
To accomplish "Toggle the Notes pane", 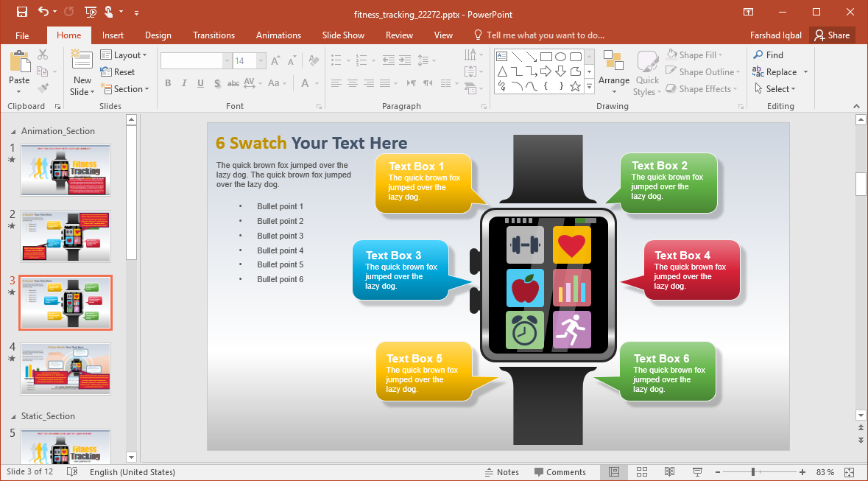I will coord(501,472).
